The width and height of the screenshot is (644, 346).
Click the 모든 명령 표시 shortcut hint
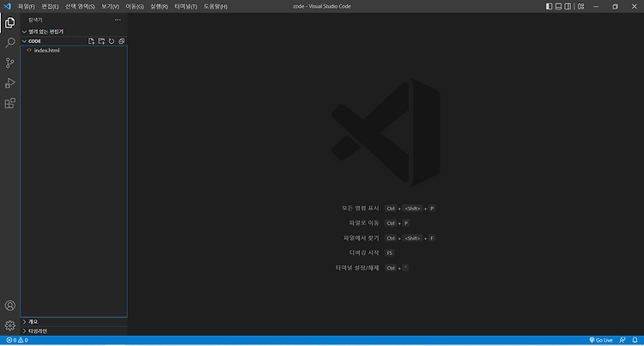[360, 209]
